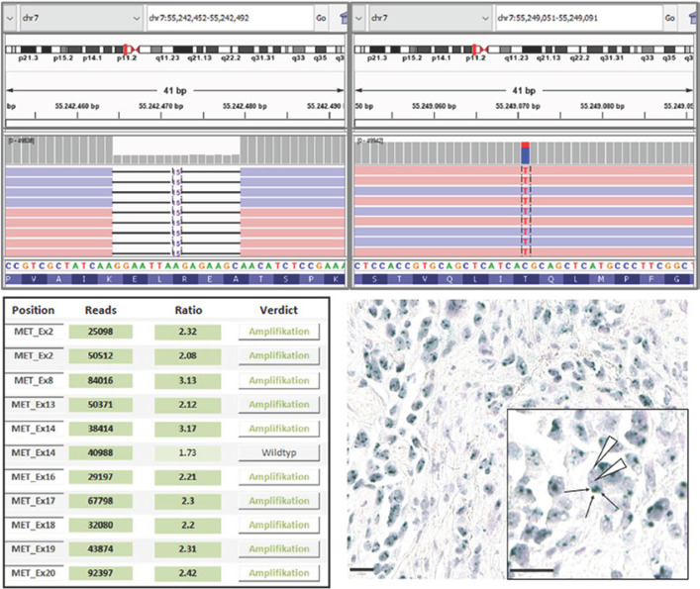Click Amplifikation verdict for MET_Ex17

(279, 501)
